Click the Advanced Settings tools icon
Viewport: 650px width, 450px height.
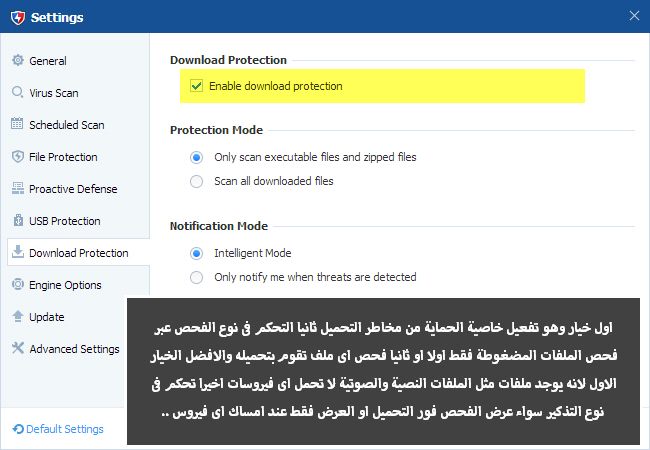(18, 349)
